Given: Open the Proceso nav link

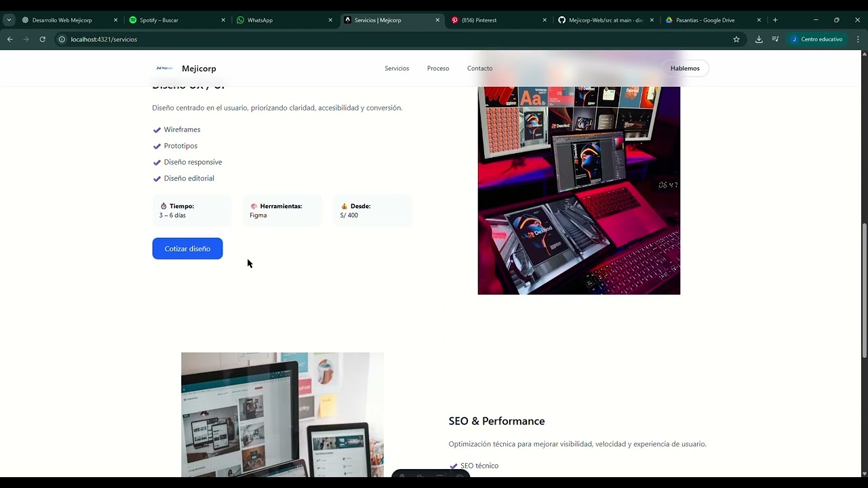Looking at the screenshot, I should pyautogui.click(x=438, y=68).
